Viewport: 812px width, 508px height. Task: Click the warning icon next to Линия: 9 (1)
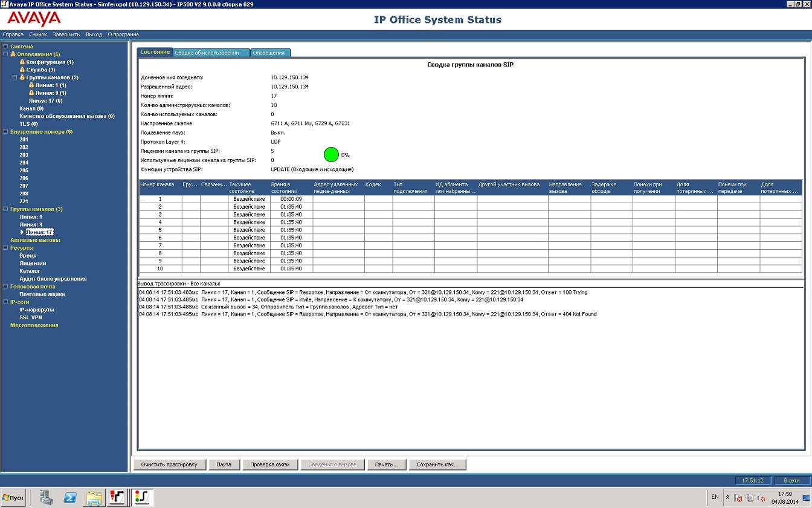[x=31, y=93]
